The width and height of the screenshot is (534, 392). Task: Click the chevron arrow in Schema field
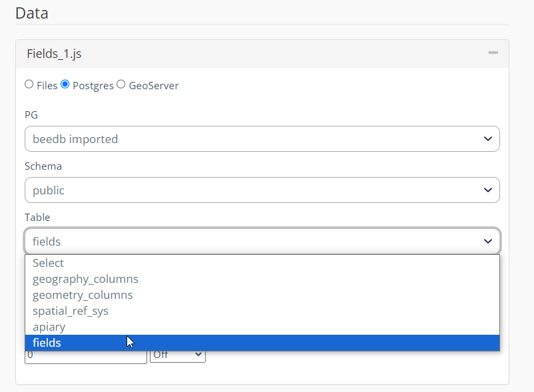(487, 190)
